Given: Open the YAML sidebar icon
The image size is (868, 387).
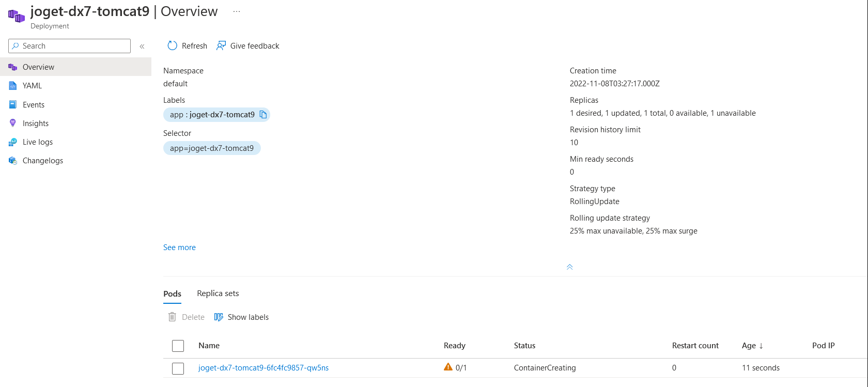Looking at the screenshot, I should coord(13,86).
